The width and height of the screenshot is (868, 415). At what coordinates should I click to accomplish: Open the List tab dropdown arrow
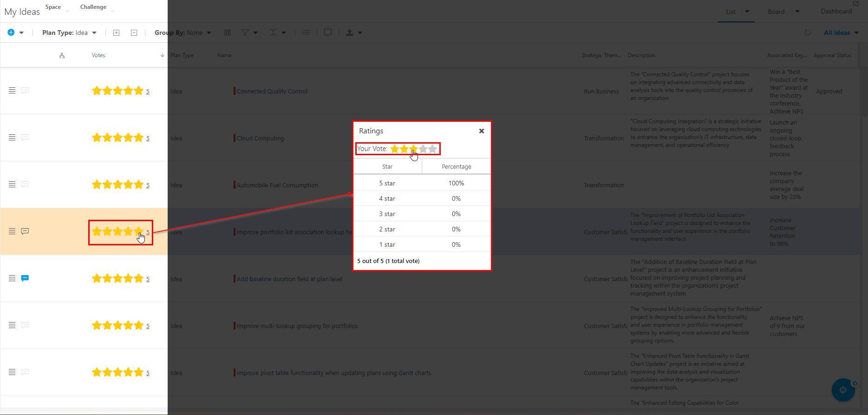click(747, 12)
